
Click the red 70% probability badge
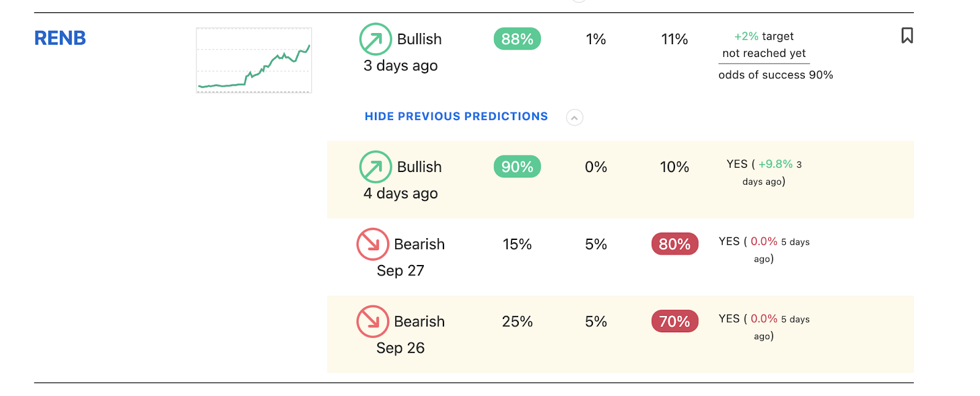coord(674,321)
